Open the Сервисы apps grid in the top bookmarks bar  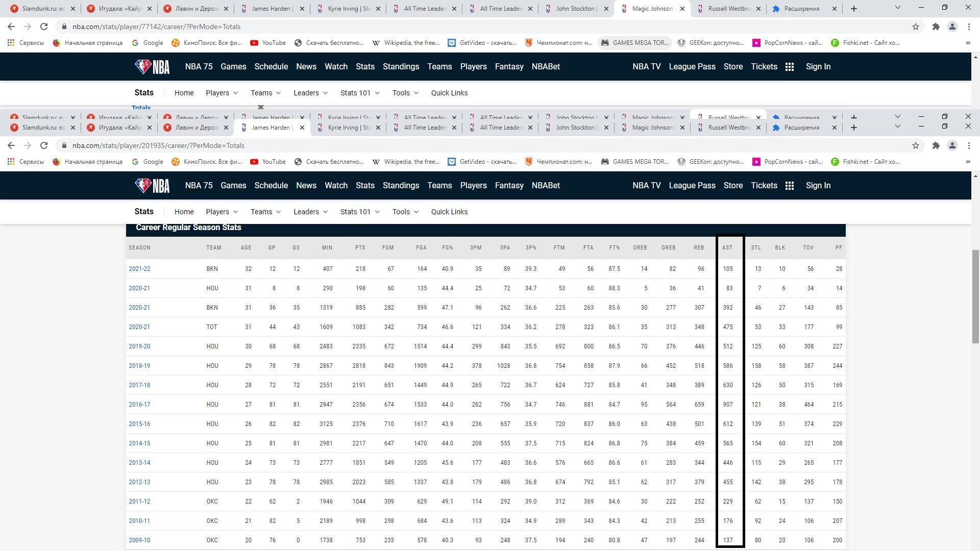[x=26, y=43]
